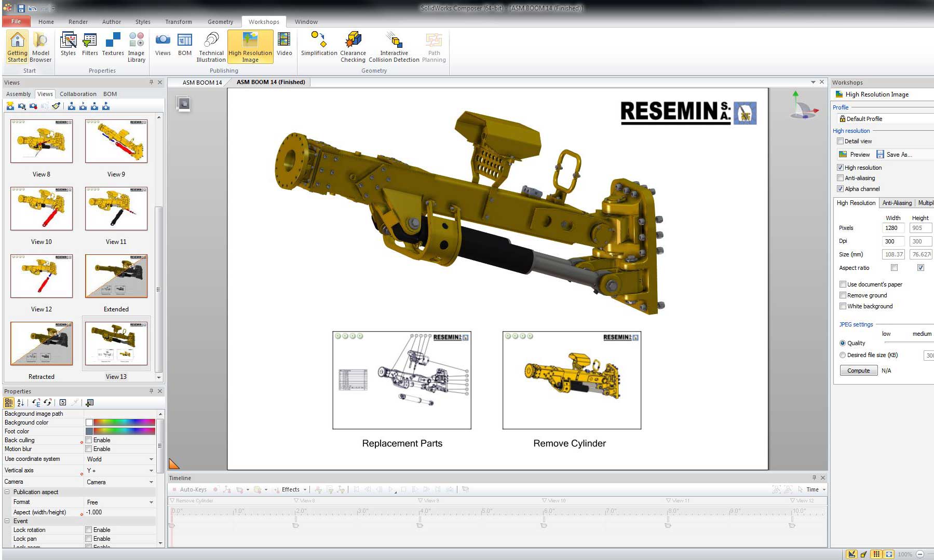
Task: Select the Quality radio button
Action: 843,343
